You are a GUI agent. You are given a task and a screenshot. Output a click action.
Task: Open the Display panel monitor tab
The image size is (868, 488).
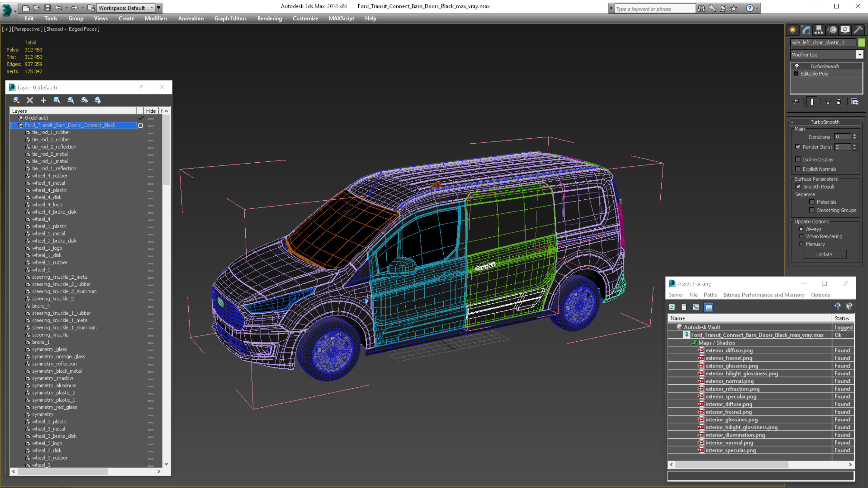[x=845, y=30]
